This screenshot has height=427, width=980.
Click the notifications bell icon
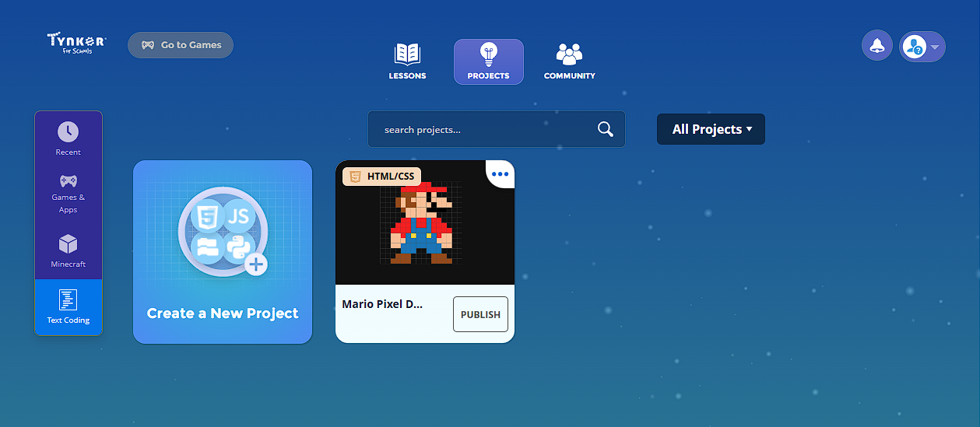tap(877, 45)
